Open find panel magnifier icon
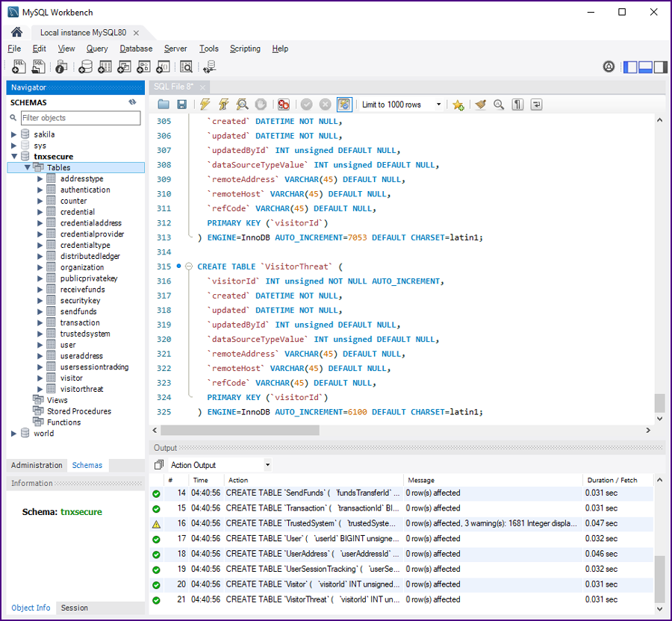 click(x=499, y=104)
